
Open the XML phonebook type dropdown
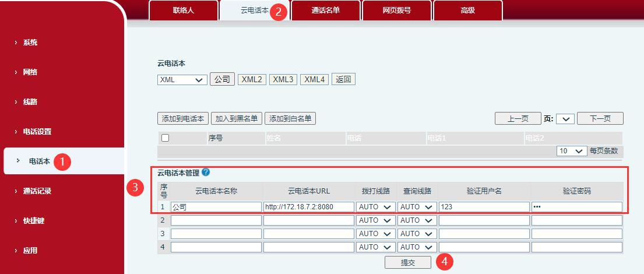coord(182,80)
